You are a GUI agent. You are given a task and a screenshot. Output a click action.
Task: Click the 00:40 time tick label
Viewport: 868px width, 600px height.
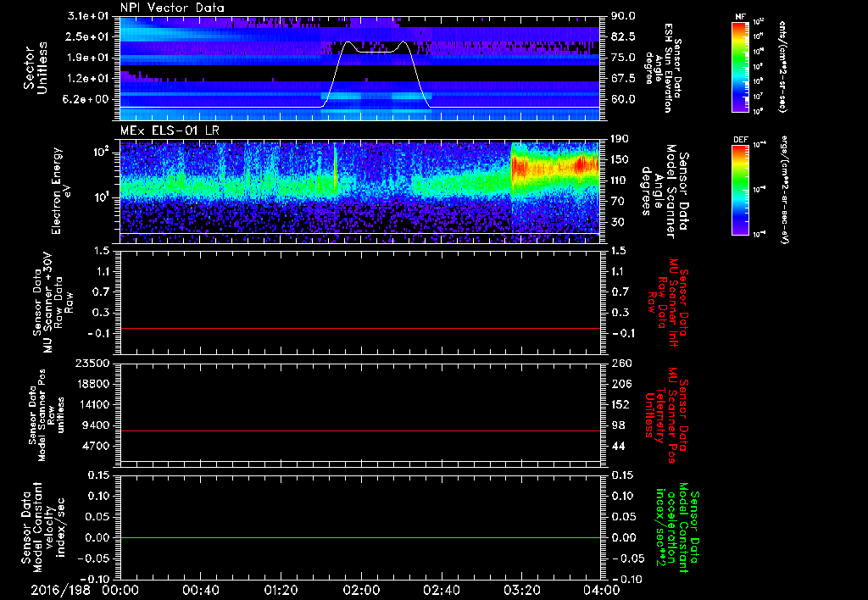click(x=200, y=590)
